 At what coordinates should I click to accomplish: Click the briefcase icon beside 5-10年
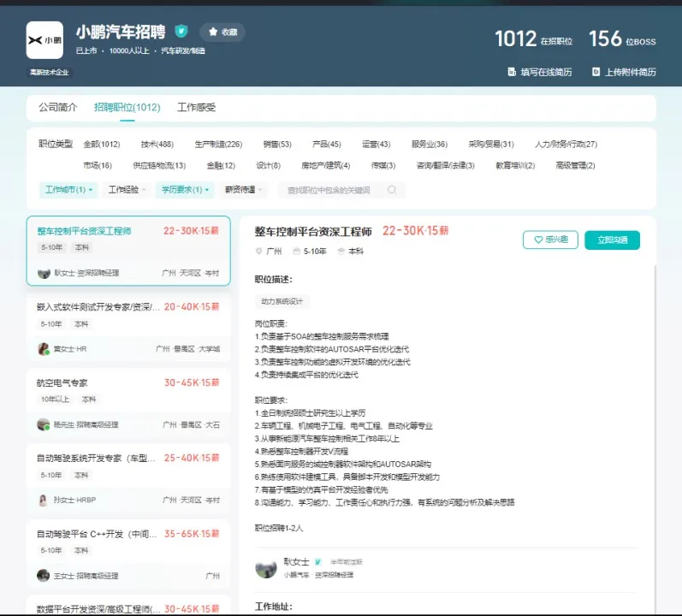296,252
